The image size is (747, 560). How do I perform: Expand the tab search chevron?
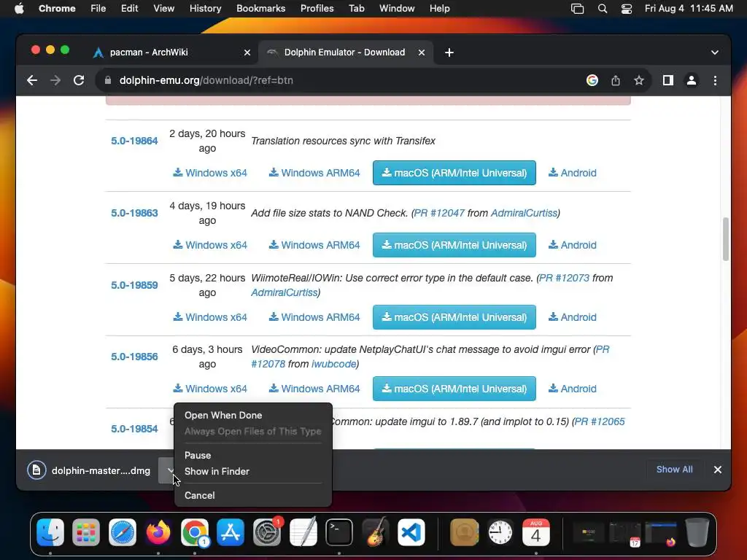pos(715,52)
